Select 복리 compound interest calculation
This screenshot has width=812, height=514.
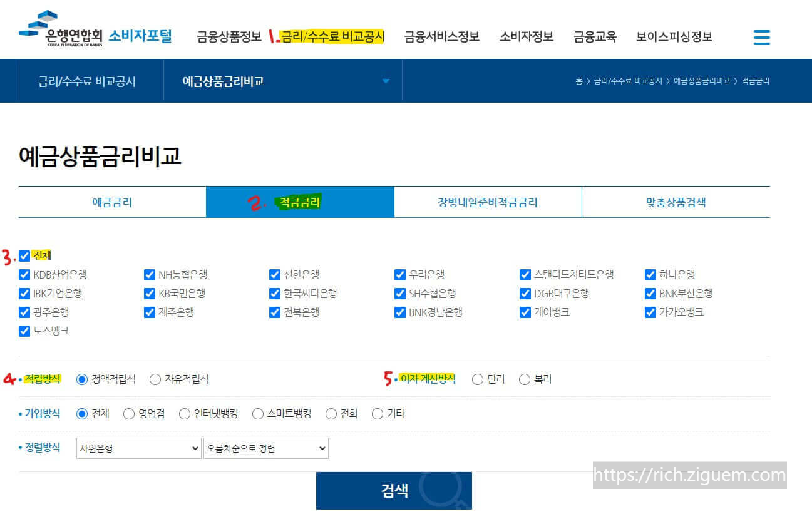pos(523,379)
